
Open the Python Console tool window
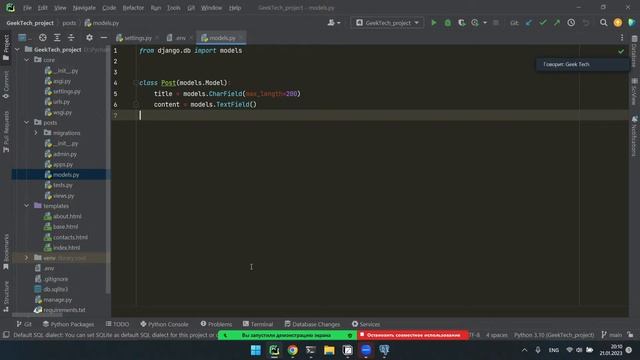point(164,324)
